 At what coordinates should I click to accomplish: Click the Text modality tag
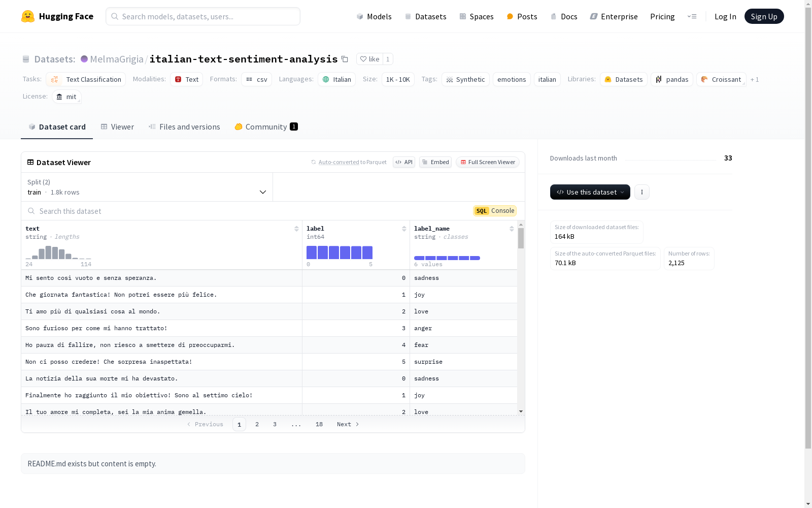(x=186, y=79)
